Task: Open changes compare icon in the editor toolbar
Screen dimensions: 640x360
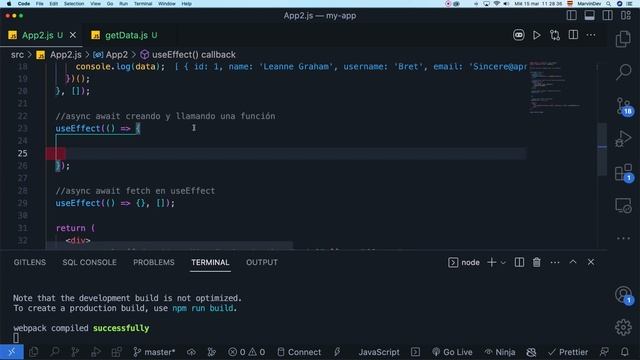Action: (x=555, y=35)
